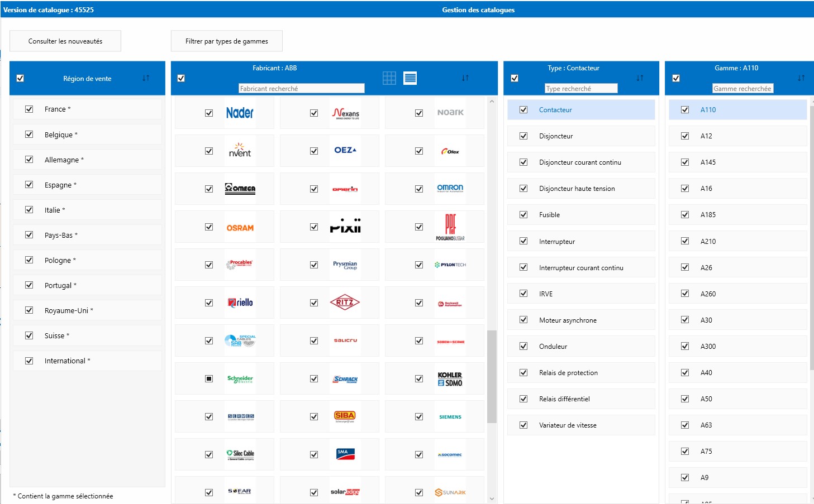This screenshot has width=814, height=504.
Task: Toggle all sales regions header checkbox
Action: point(20,78)
